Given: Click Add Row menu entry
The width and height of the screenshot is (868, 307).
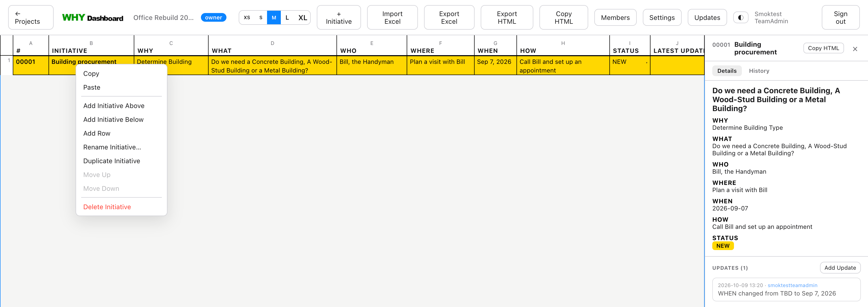Looking at the screenshot, I should pyautogui.click(x=121, y=133).
